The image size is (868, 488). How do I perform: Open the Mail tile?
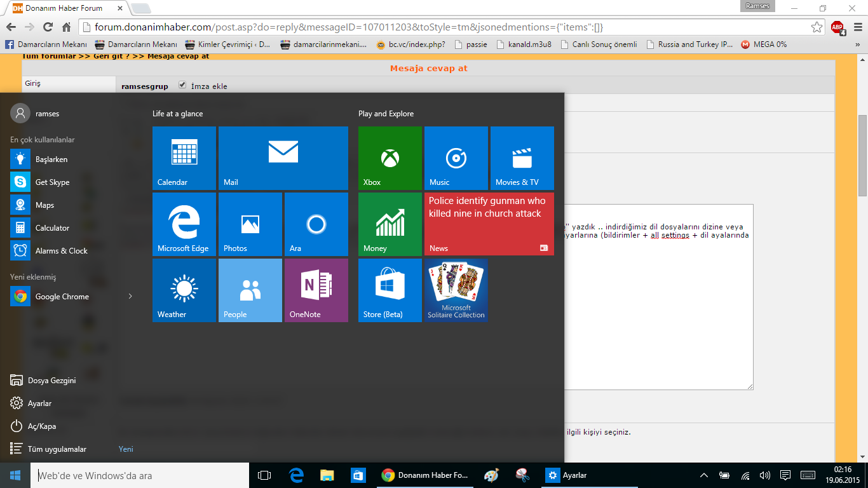click(x=283, y=158)
